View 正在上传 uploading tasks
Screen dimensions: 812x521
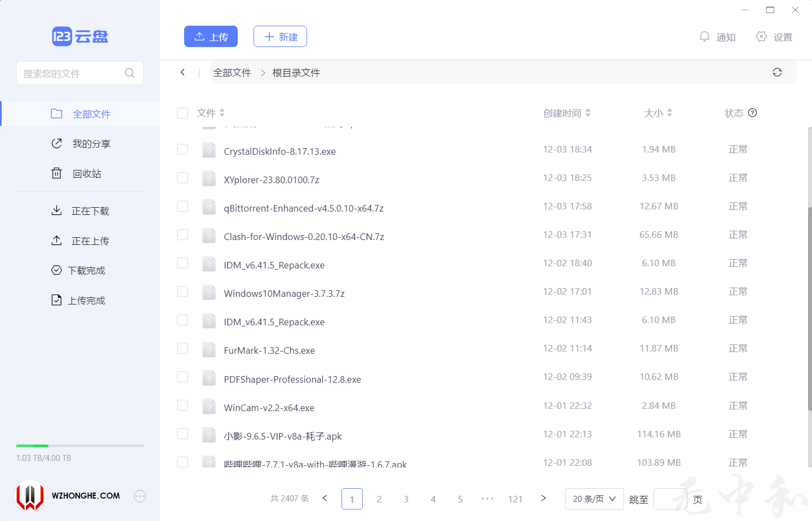(91, 240)
